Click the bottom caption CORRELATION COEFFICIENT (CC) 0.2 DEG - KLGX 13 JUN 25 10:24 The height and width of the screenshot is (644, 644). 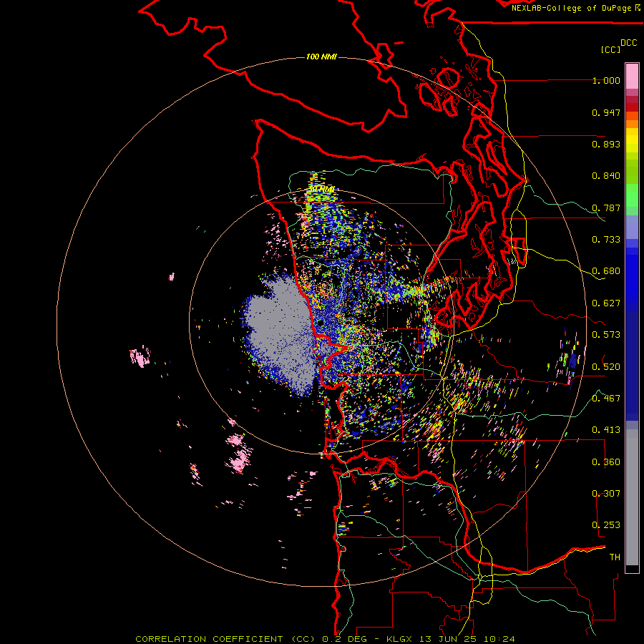point(325,639)
